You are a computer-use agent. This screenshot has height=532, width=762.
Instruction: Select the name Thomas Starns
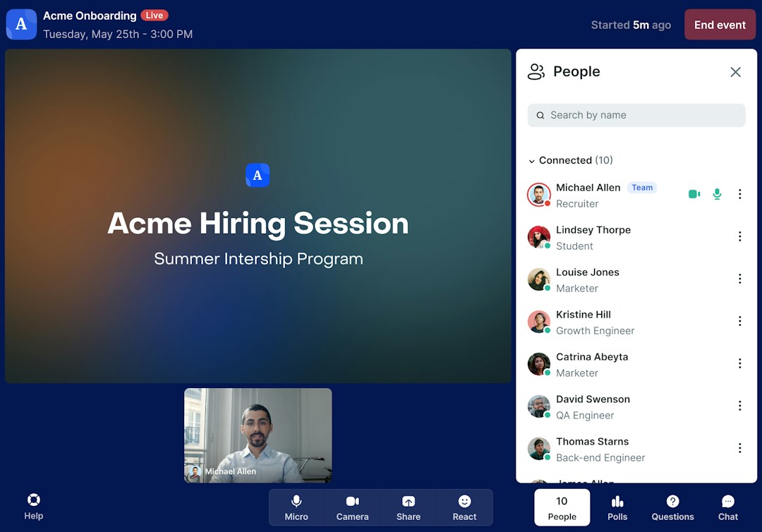[593, 441]
